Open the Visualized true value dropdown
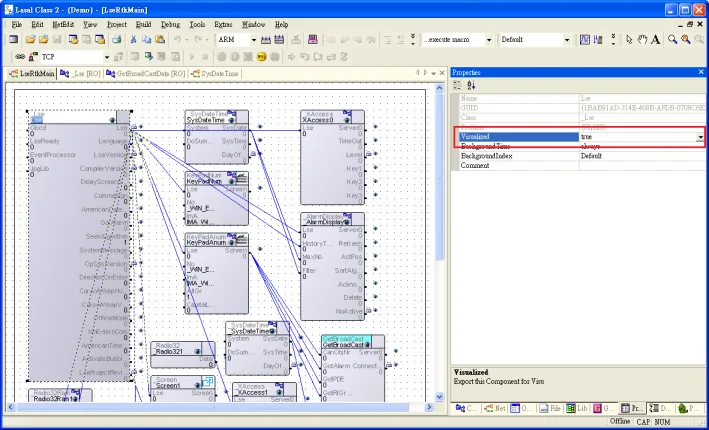709x430 pixels. click(700, 137)
